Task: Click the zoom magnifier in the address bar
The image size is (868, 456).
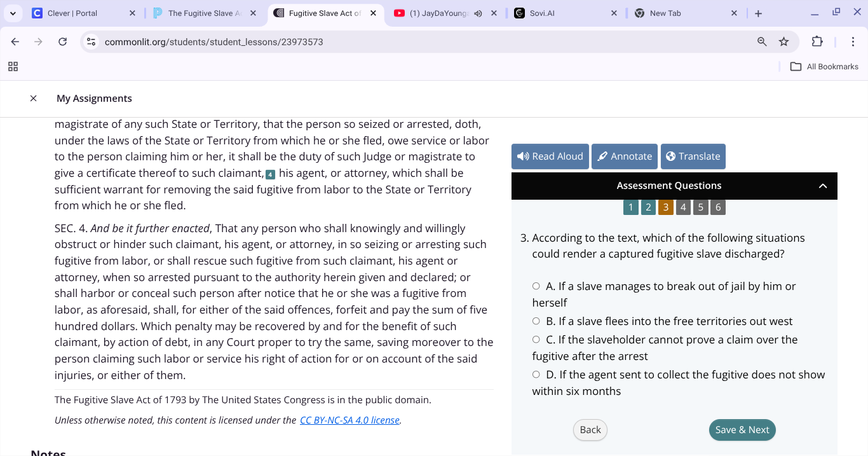Action: (x=761, y=41)
